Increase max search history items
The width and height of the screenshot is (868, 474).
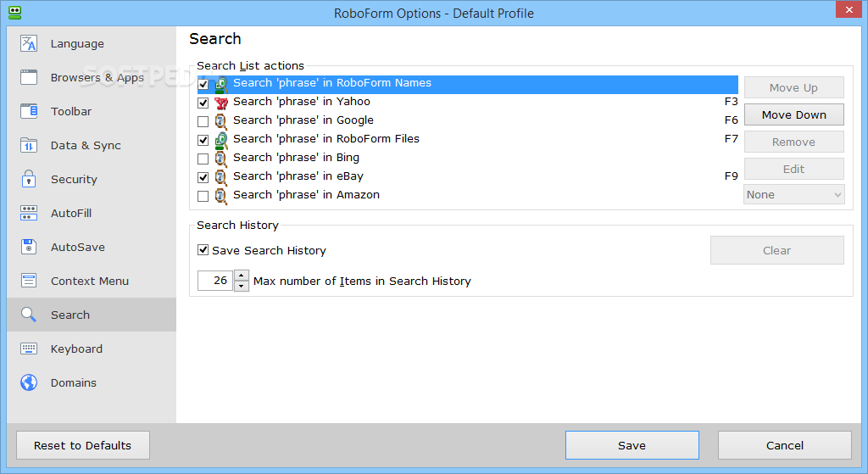[242, 276]
